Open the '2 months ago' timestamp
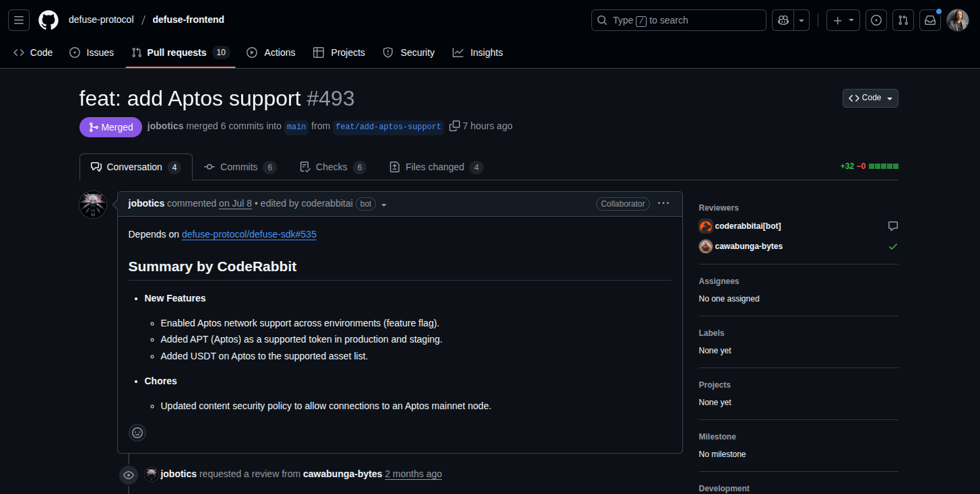The width and height of the screenshot is (980, 494). coord(414,474)
